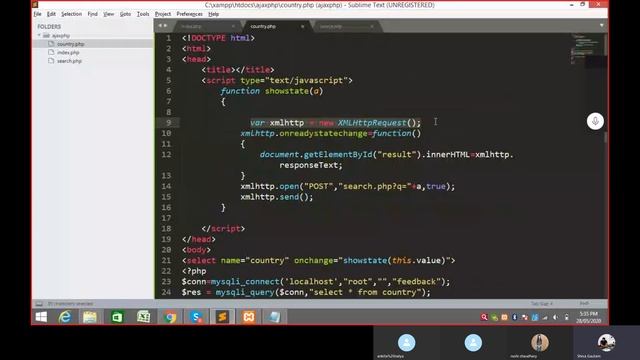Image resolution: width=640 pixels, height=360 pixels.
Task: Click the first participant avatar
Action: coord(407,342)
